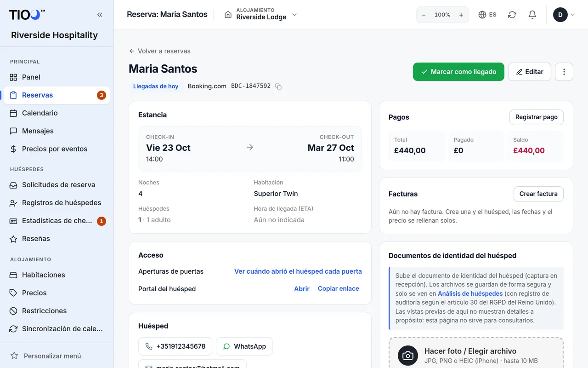Click Crear factura button
588x368 pixels.
[538, 194]
